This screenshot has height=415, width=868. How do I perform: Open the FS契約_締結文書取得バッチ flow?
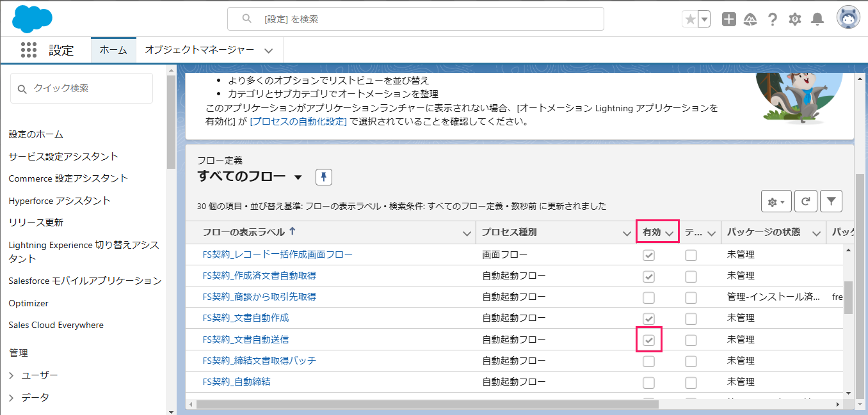(x=259, y=361)
